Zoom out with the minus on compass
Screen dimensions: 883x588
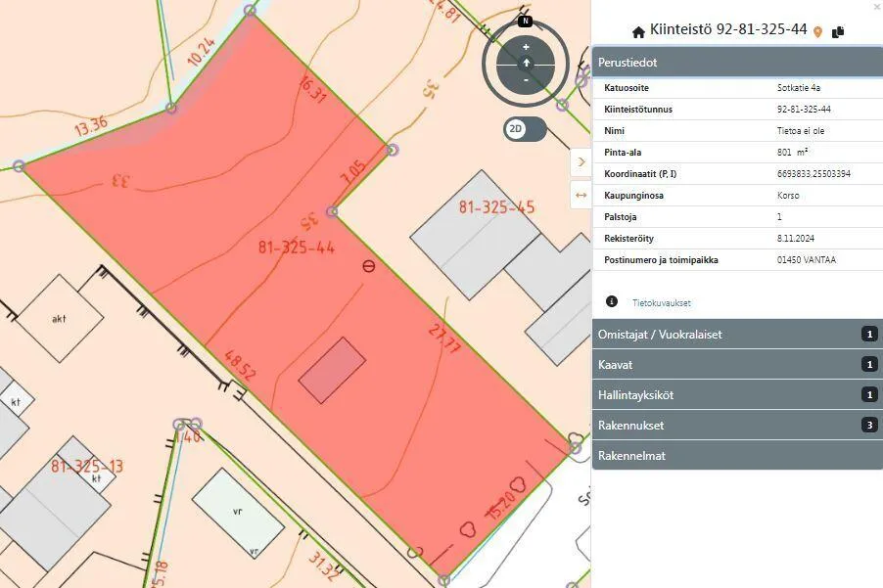(x=526, y=80)
